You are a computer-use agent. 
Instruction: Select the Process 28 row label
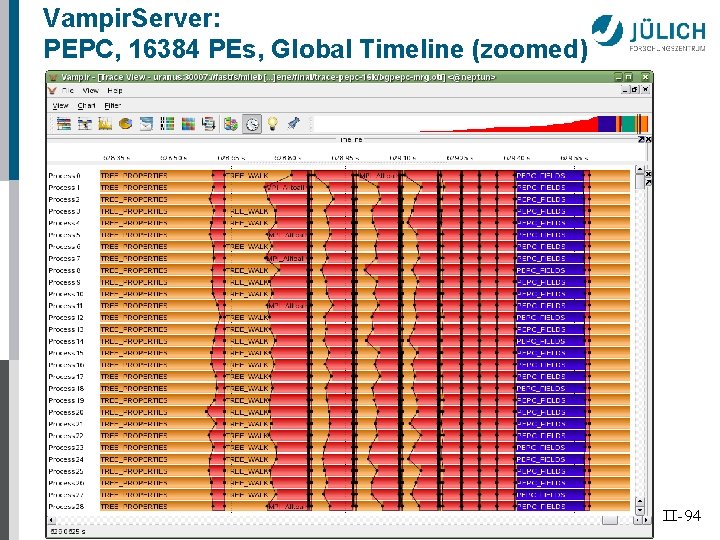point(66,506)
